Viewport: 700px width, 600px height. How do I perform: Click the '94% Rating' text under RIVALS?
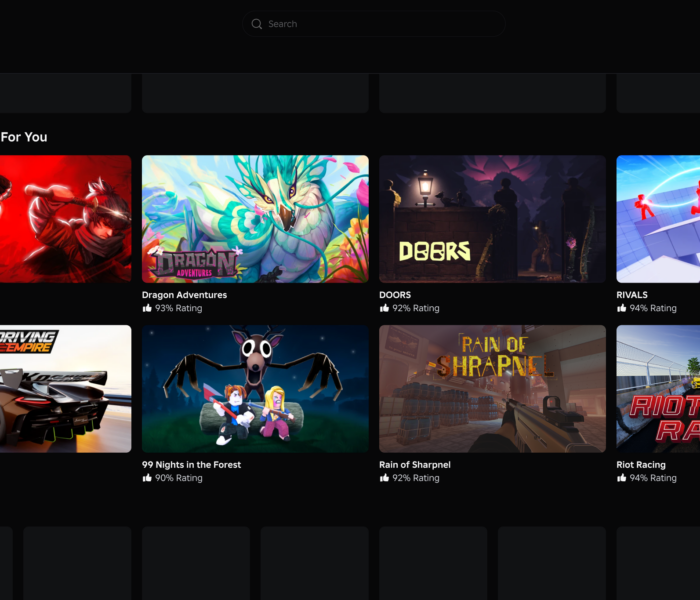(x=653, y=308)
